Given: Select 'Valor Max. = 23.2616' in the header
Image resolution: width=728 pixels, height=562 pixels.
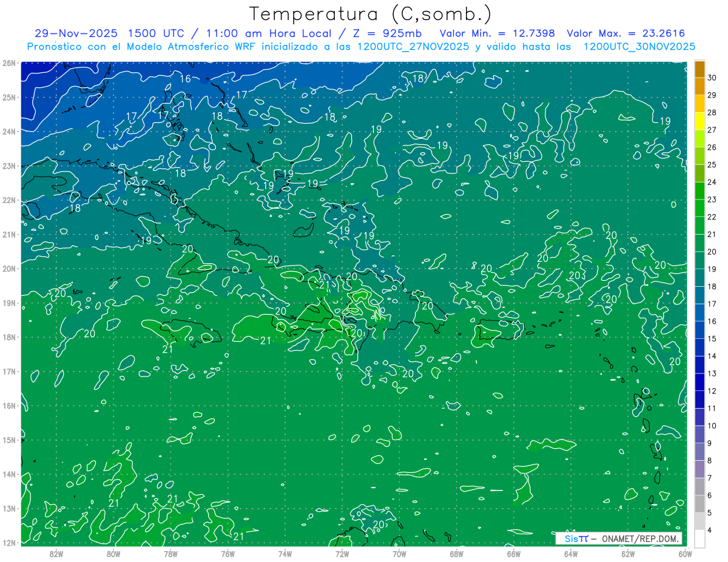Looking at the screenshot, I should 626,33.
